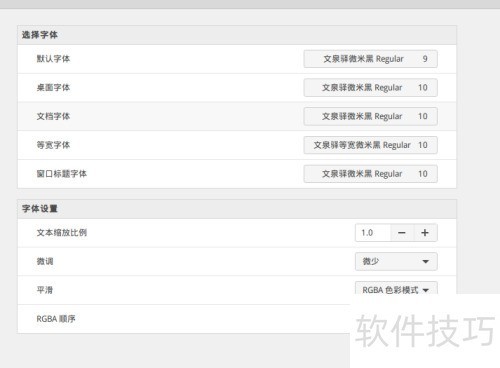Click the 文档字体 label
This screenshot has height=368, width=500.
click(53, 116)
